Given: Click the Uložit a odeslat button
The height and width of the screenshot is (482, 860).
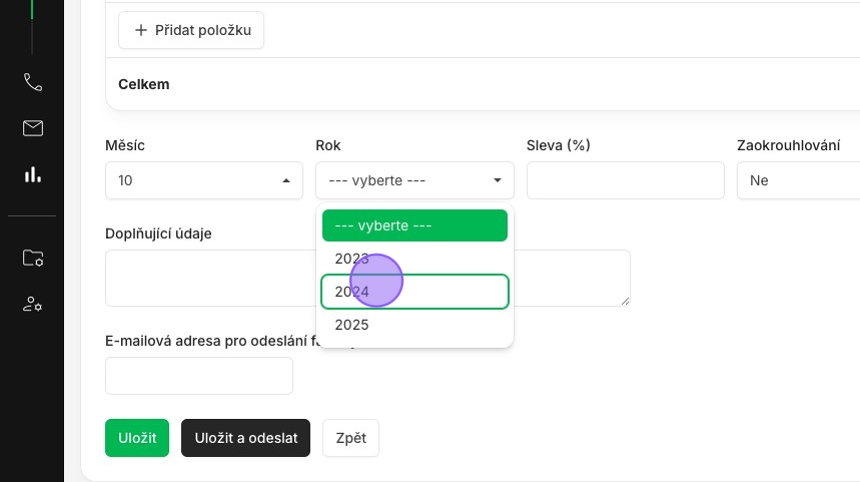Looking at the screenshot, I should click(x=246, y=438).
